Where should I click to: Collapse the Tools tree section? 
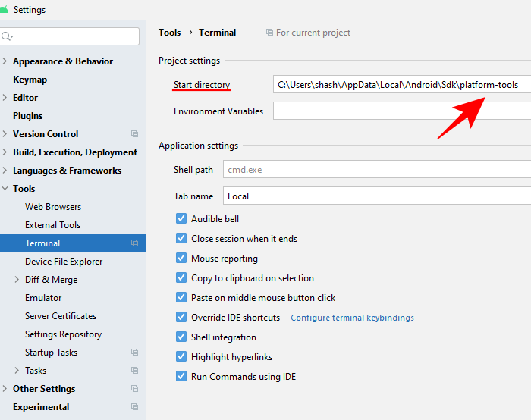(5, 189)
